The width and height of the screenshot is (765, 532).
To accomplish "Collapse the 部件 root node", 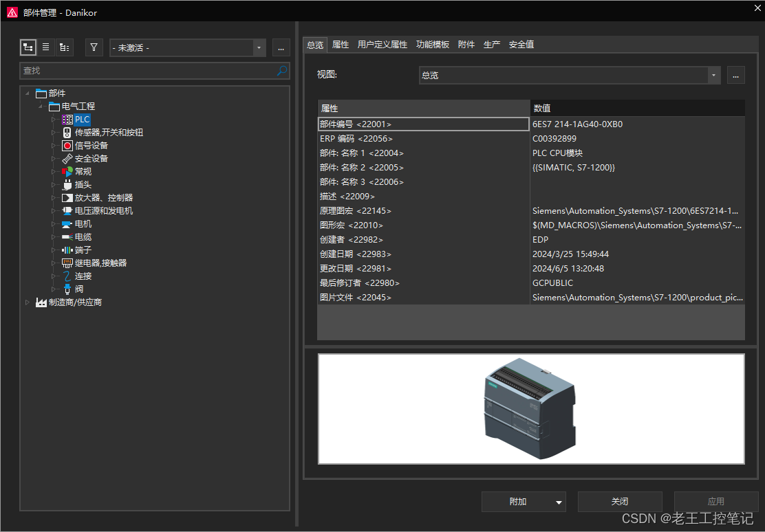I will [x=28, y=93].
